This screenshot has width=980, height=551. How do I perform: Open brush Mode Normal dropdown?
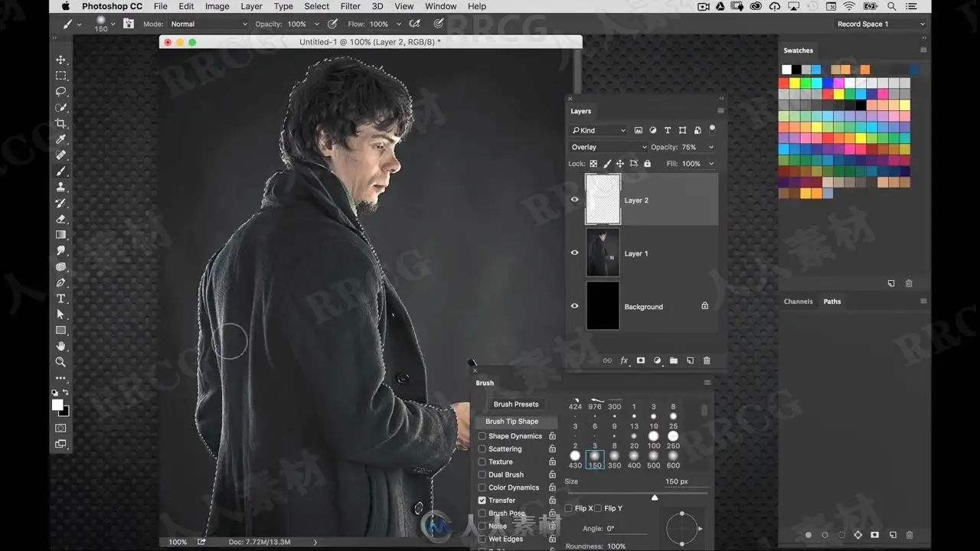tap(208, 24)
